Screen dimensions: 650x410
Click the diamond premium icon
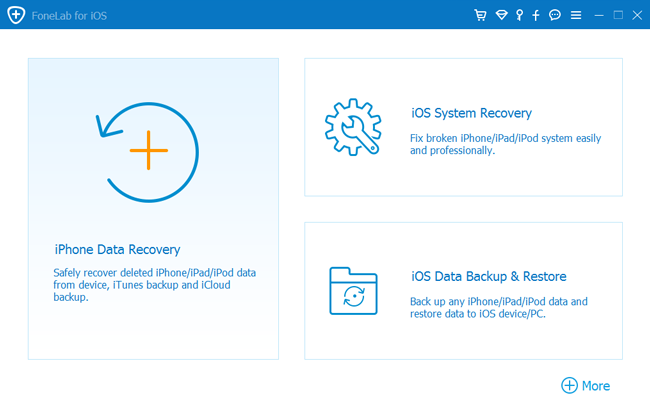[502, 15]
